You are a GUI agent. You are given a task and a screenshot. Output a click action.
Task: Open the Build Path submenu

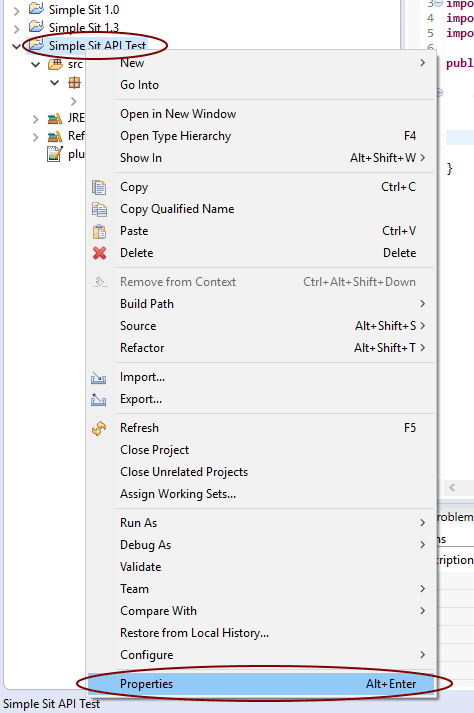click(x=261, y=304)
